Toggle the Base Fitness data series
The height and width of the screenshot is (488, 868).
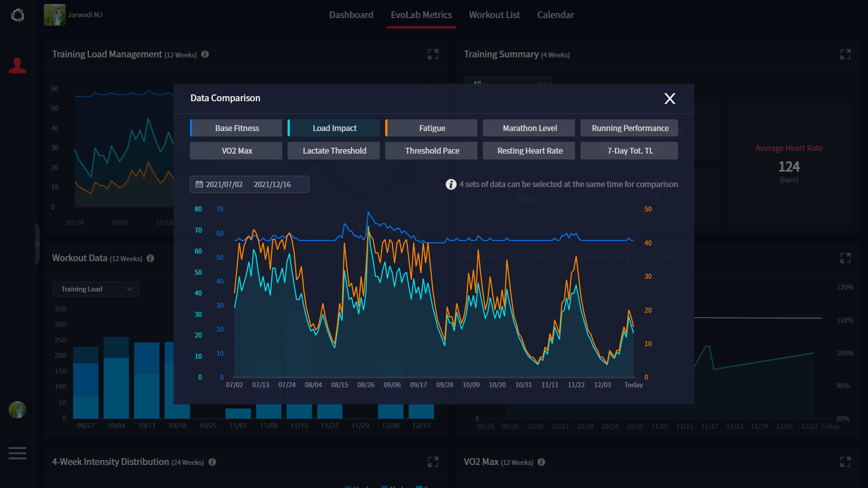pyautogui.click(x=236, y=128)
